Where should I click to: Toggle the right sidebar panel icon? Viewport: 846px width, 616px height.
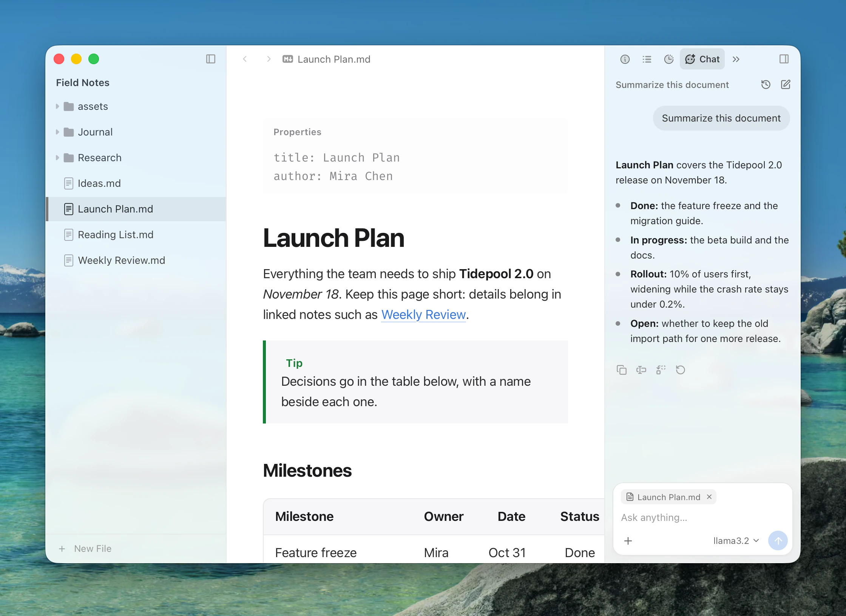point(784,59)
